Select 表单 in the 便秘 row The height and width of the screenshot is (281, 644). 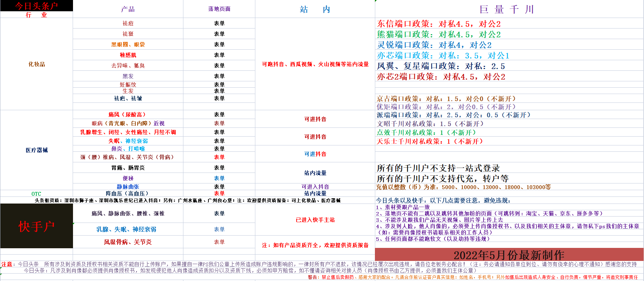219,178
